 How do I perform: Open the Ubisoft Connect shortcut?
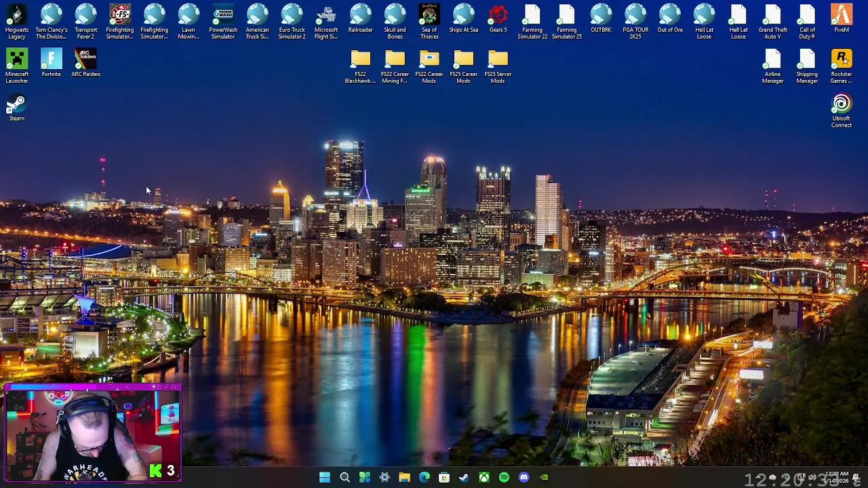click(842, 110)
